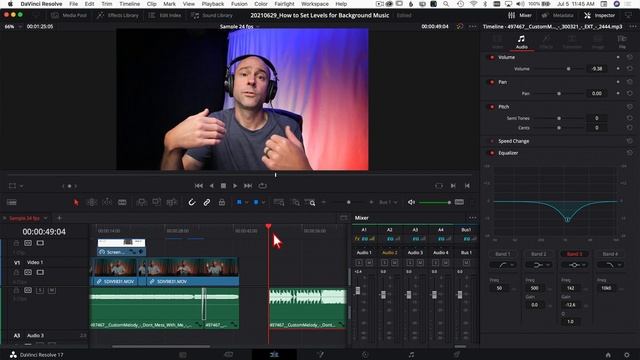The image size is (640, 360).
Task: Enable the Speed Change section switch
Action: (x=491, y=141)
